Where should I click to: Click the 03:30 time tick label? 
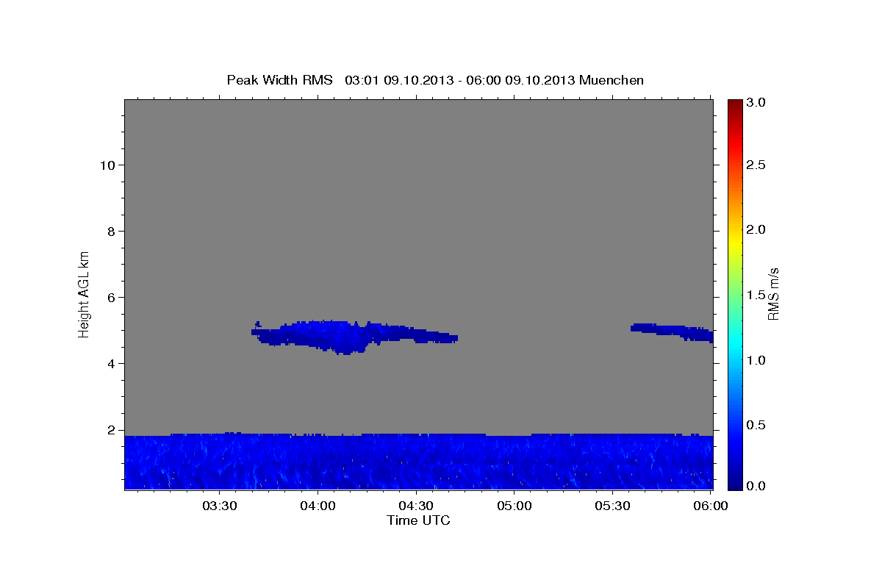(x=219, y=506)
